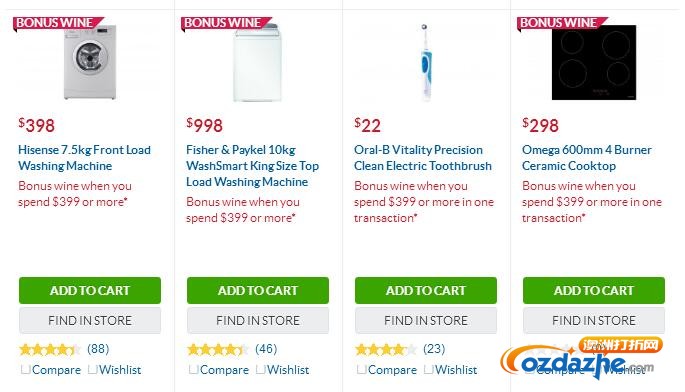Open Hisense 7.5kg Front Load Washing Machine link
The width and height of the screenshot is (685, 392).
tap(84, 158)
